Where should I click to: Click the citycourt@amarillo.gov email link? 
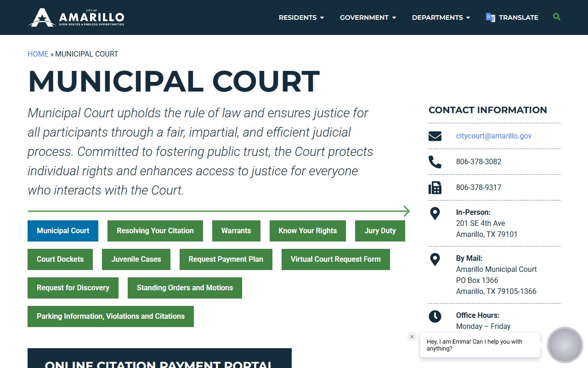pos(493,136)
